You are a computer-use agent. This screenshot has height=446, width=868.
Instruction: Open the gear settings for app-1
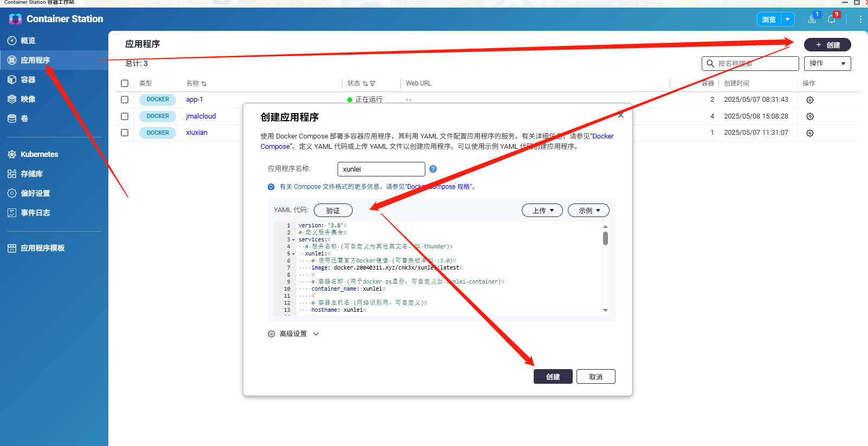(810, 100)
